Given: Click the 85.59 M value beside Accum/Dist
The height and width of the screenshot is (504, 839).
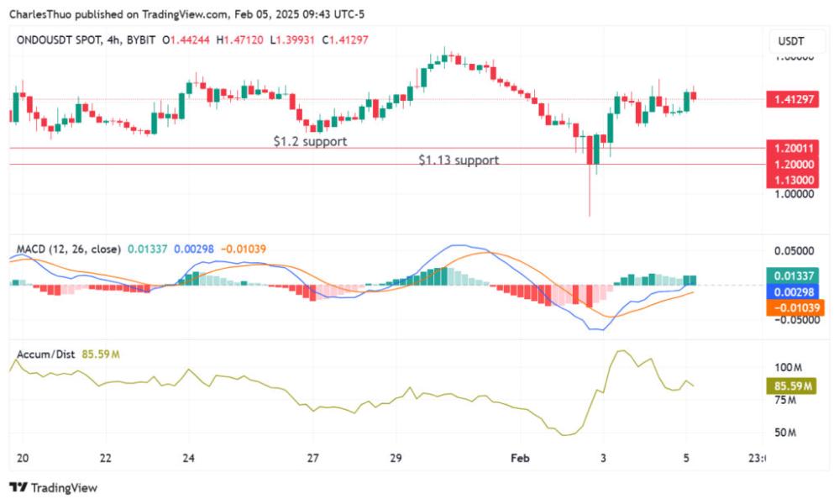Looking at the screenshot, I should [x=101, y=354].
